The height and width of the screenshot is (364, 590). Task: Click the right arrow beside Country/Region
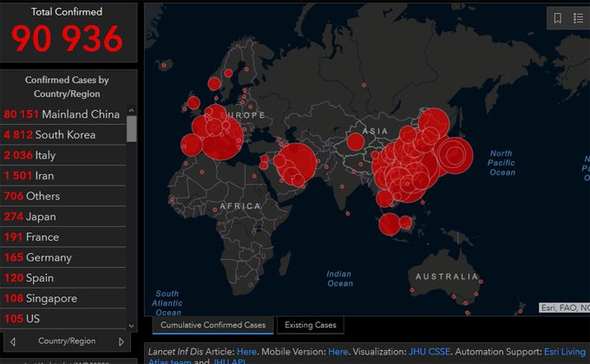[121, 341]
